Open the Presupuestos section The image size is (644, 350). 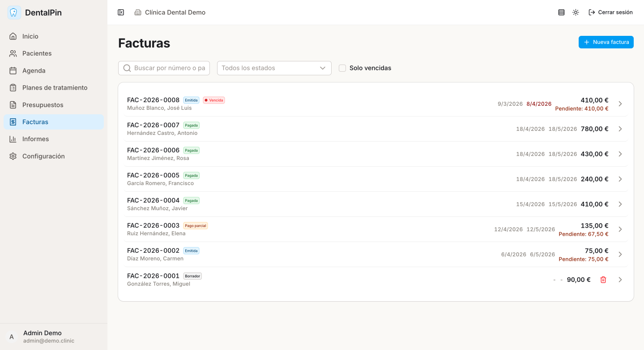pos(43,104)
